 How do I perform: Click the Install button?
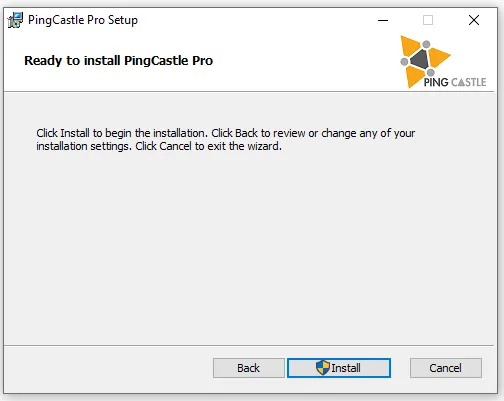[x=339, y=368]
